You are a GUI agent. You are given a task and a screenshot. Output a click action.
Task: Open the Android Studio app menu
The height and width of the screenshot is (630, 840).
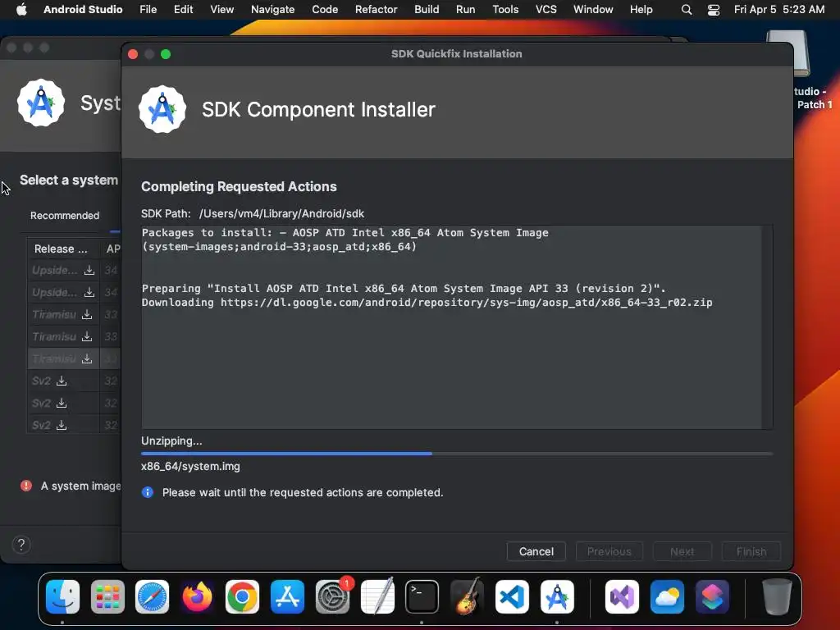83,10
